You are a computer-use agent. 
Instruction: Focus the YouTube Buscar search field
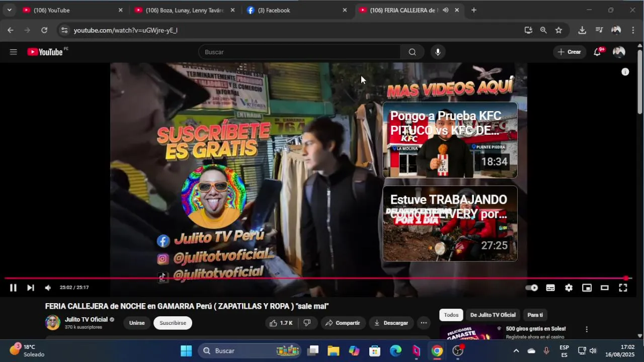(x=299, y=52)
